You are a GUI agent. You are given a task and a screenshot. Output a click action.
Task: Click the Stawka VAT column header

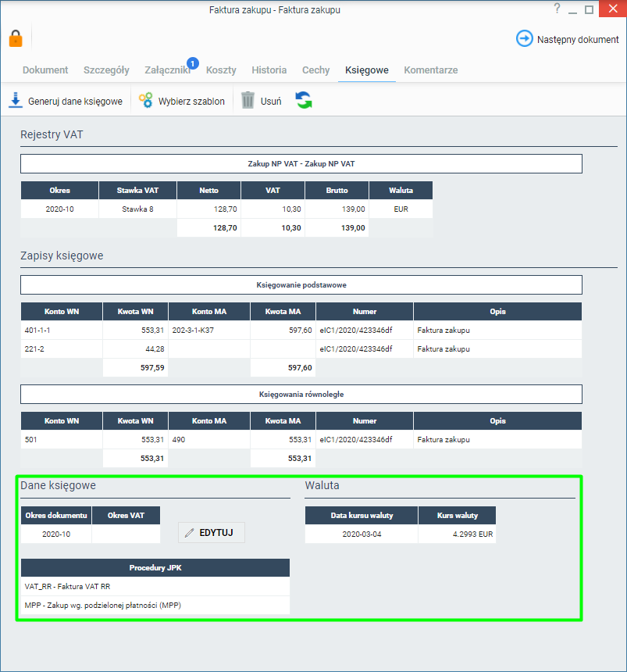[137, 191]
